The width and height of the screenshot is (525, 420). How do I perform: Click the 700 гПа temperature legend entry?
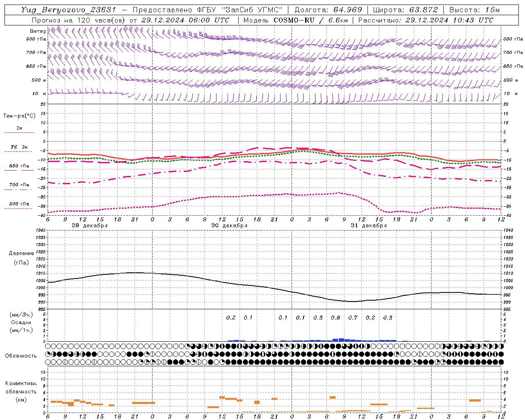[19, 185]
